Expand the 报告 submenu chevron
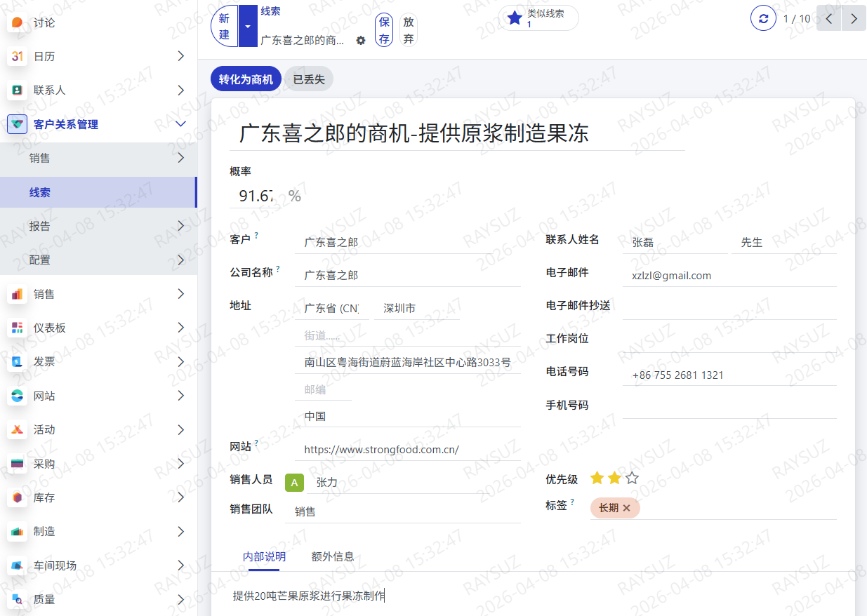This screenshot has height=616, width=867. [180, 226]
